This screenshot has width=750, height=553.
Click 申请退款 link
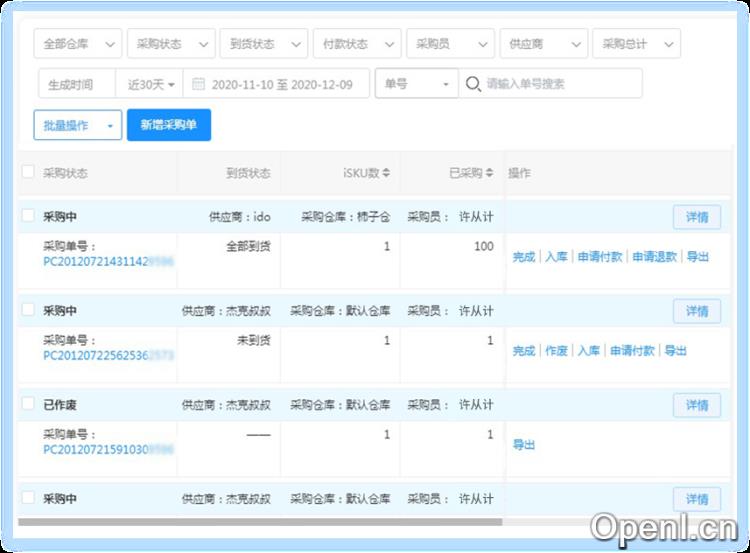coord(654,257)
